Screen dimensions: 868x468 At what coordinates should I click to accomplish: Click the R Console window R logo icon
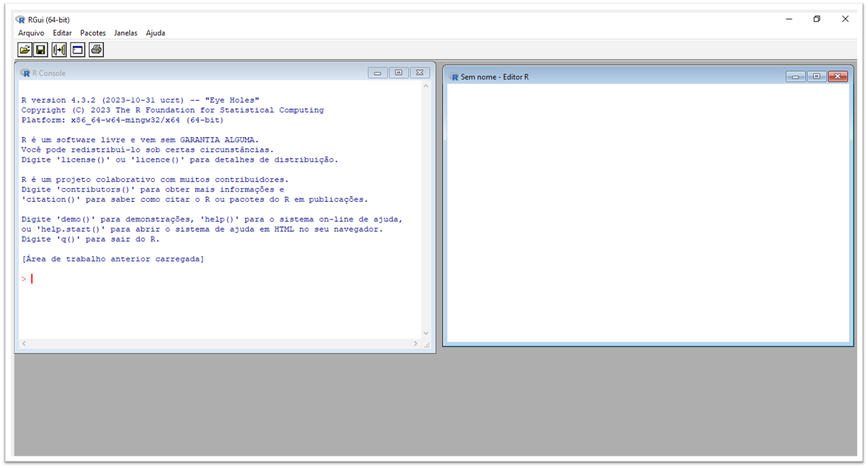pyautogui.click(x=25, y=73)
